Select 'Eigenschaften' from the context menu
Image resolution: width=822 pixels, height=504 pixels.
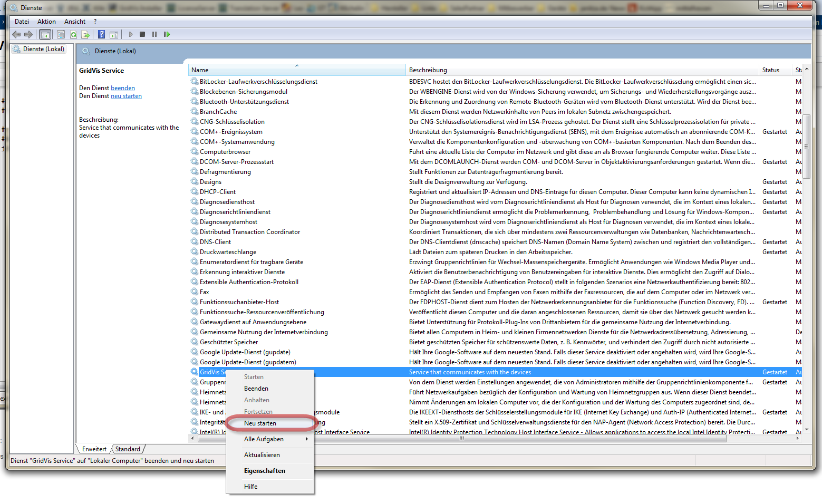click(264, 471)
